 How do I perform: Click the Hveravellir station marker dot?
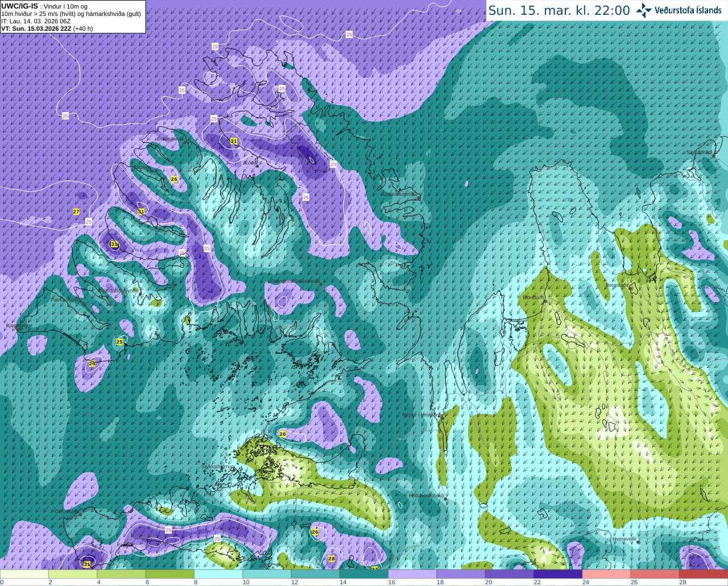[x=637, y=542]
